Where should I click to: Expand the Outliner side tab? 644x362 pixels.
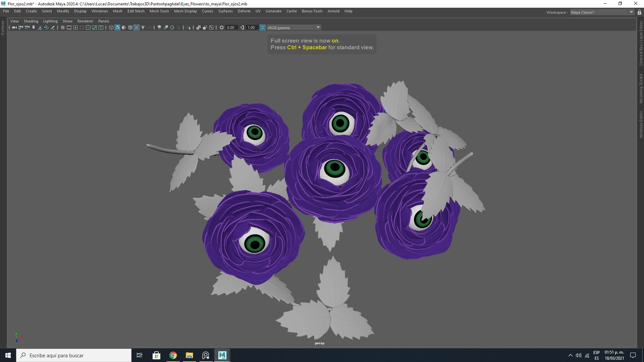click(3, 28)
